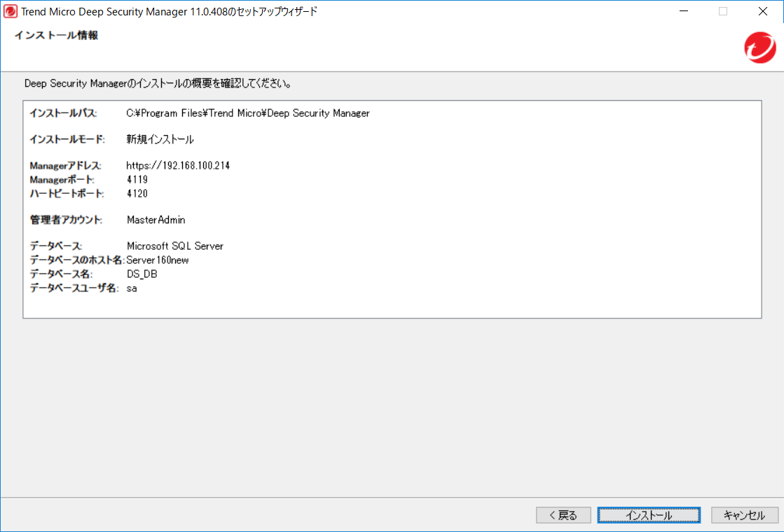
Task: Select the Microsoft SQL Server value
Action: click(175, 246)
